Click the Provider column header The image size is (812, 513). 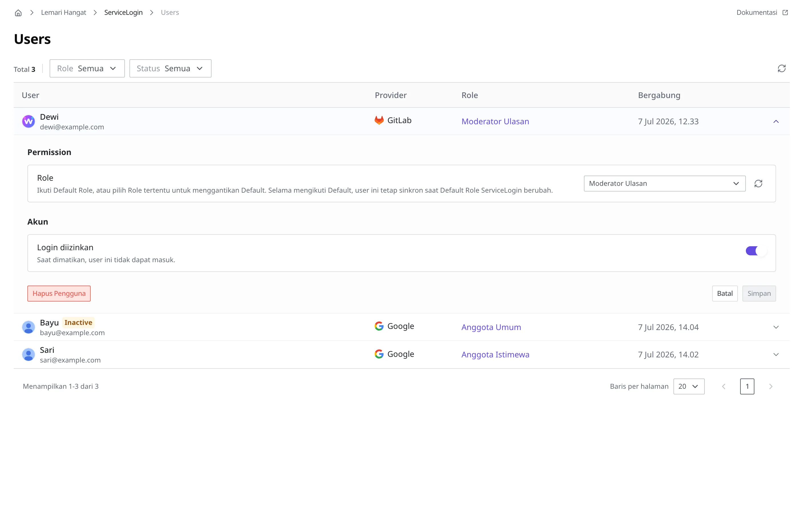[391, 95]
